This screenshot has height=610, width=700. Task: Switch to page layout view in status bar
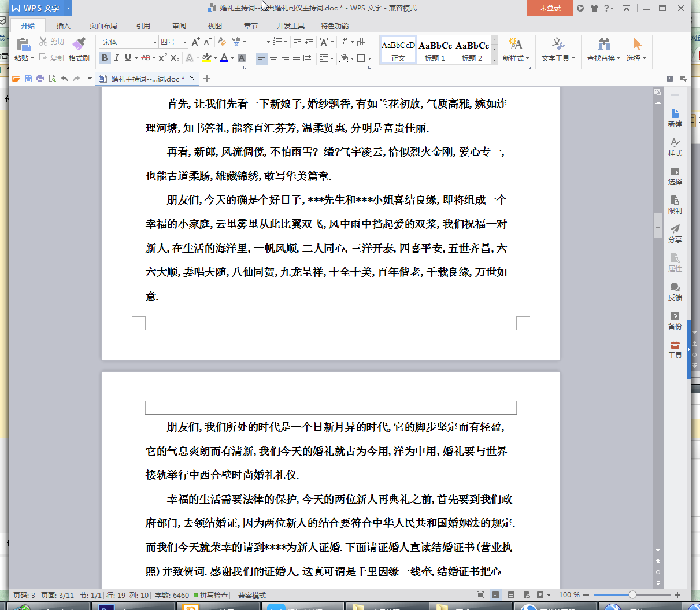[x=495, y=595]
